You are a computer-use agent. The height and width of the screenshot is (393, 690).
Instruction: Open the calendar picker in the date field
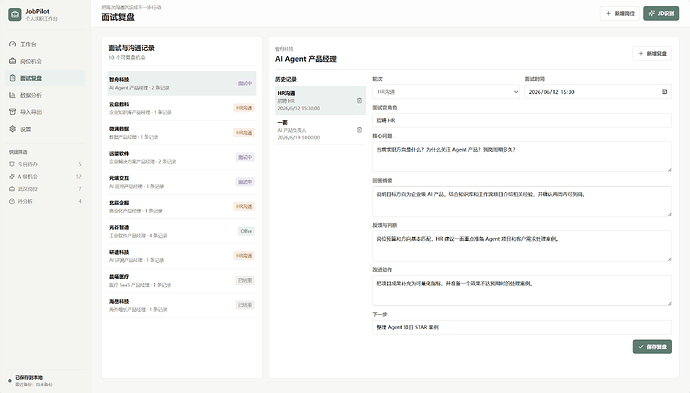point(664,92)
